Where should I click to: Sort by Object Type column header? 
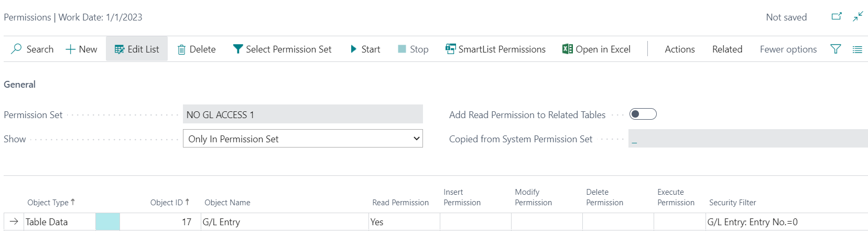(x=48, y=202)
